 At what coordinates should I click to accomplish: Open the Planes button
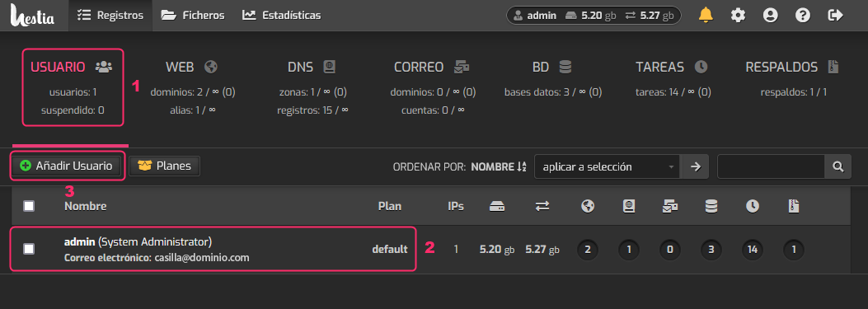pyautogui.click(x=164, y=166)
